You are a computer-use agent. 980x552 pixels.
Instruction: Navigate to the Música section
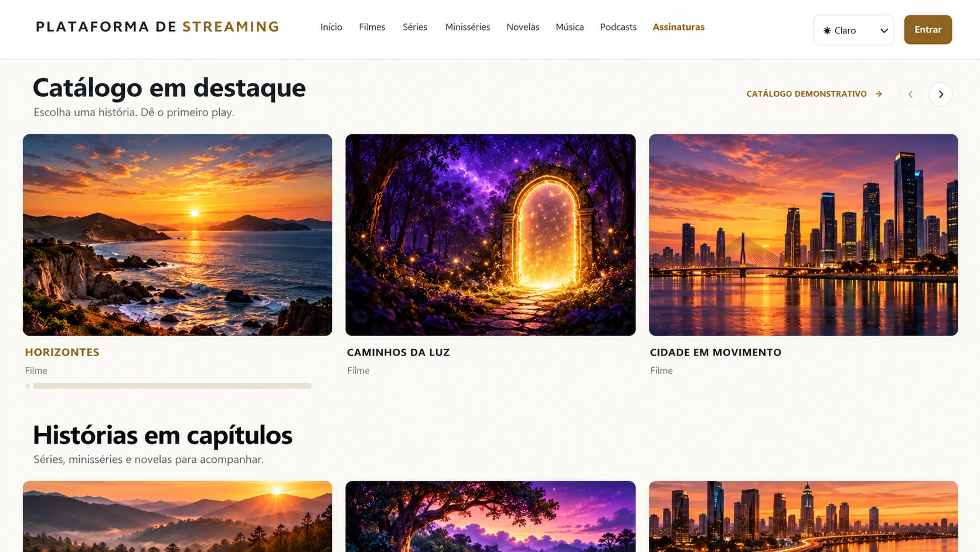pyautogui.click(x=570, y=27)
